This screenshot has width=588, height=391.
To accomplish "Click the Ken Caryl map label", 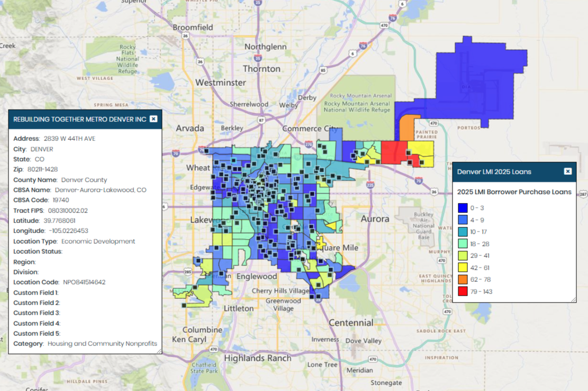I will point(189,340).
